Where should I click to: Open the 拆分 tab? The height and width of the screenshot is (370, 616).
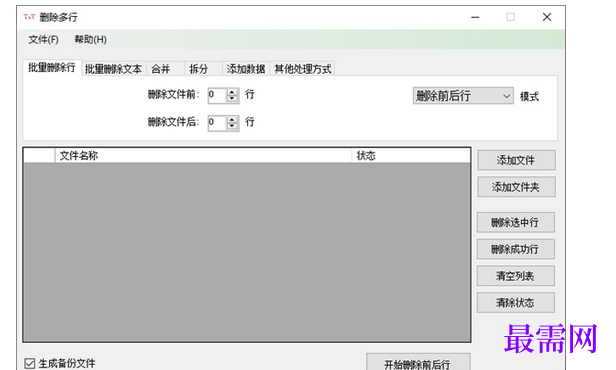click(203, 69)
